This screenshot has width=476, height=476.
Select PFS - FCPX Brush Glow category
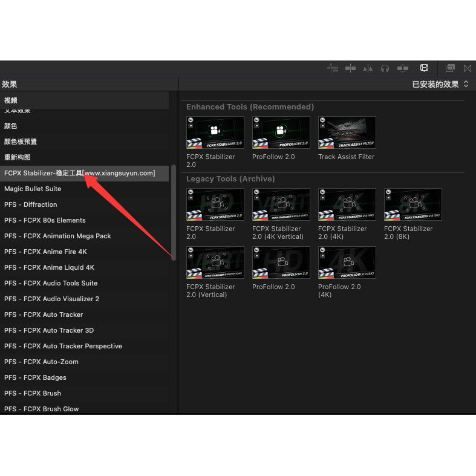point(84,409)
